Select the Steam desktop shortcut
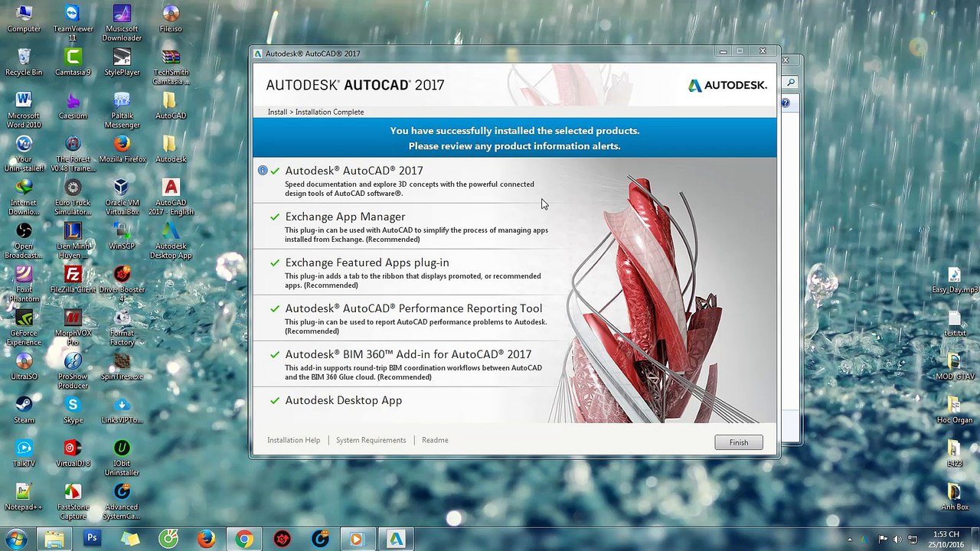980x551 pixels. pyautogui.click(x=24, y=410)
